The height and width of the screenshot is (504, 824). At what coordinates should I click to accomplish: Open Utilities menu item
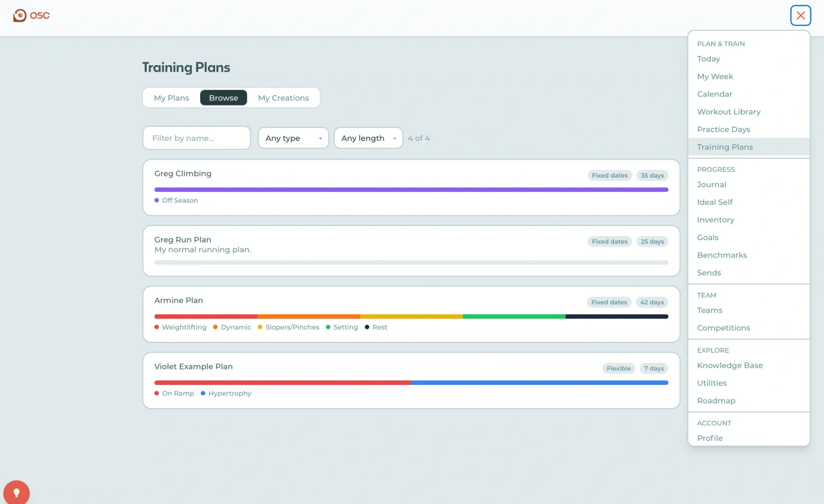coord(749,383)
